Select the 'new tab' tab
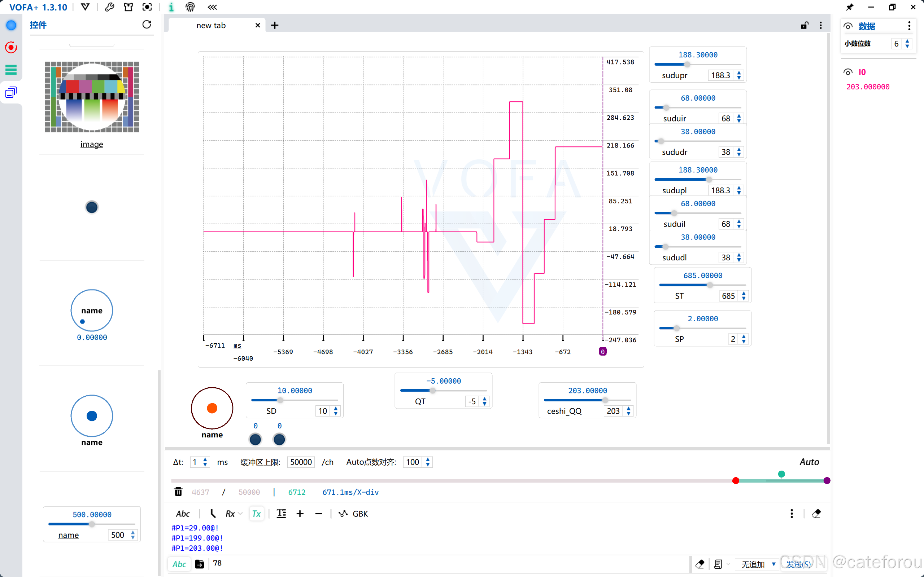Viewport: 924px width, 577px height. pyautogui.click(x=211, y=25)
